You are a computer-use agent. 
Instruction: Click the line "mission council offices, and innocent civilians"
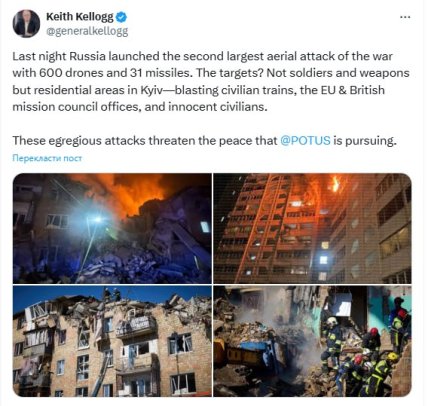(140, 107)
